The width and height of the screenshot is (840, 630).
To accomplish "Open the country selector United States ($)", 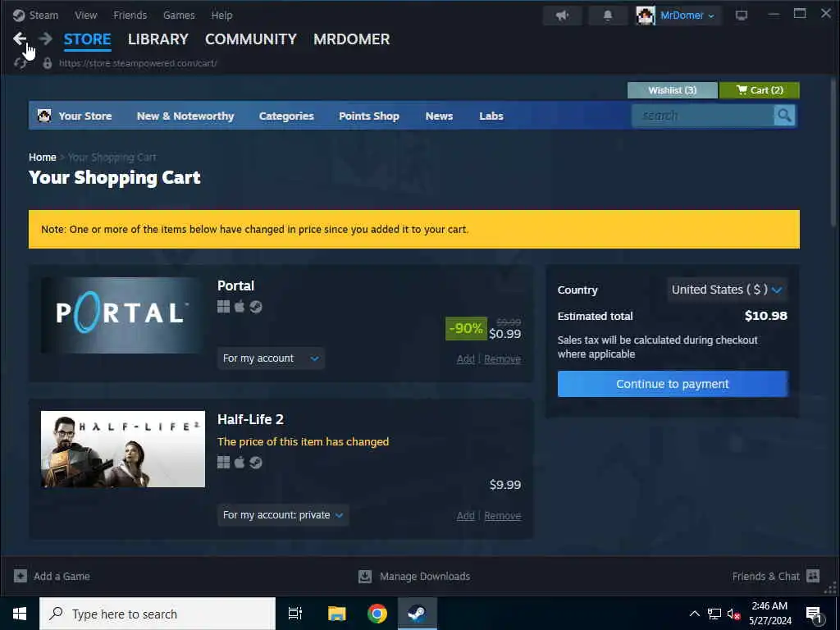I will pos(727,290).
